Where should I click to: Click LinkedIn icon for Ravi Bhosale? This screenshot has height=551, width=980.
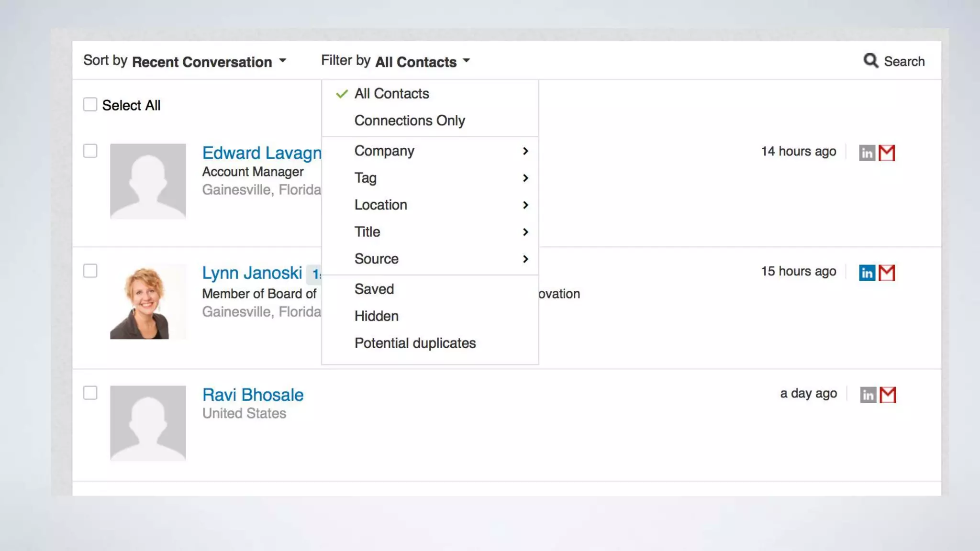tap(868, 395)
